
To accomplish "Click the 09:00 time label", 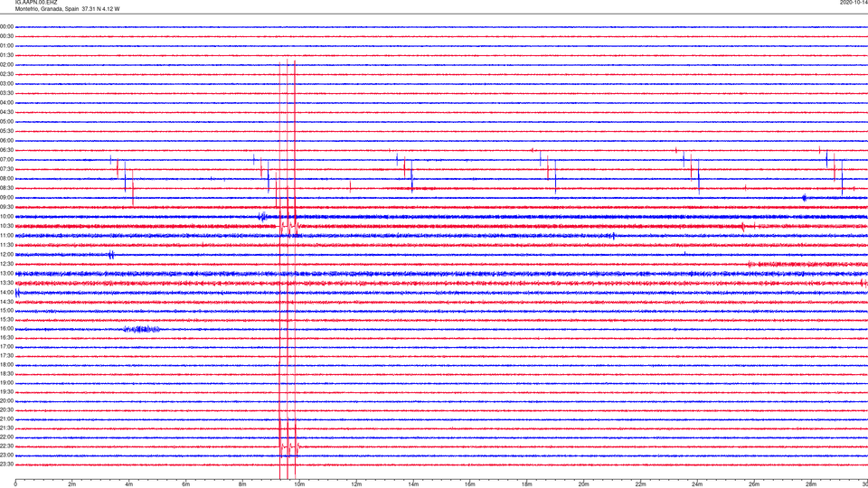I will tap(6, 198).
